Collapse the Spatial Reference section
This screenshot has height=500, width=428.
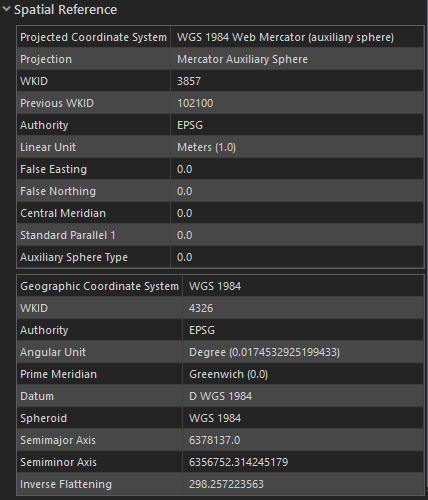coord(6,9)
